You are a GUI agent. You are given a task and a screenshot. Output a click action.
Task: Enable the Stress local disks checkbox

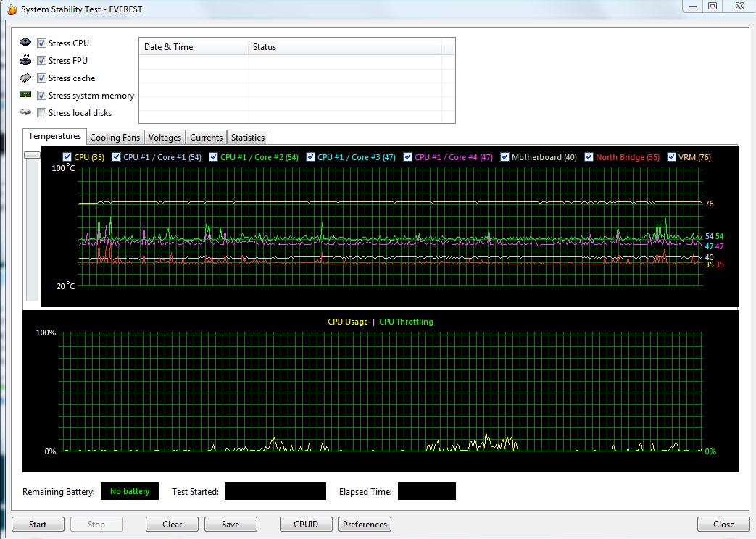point(41,112)
